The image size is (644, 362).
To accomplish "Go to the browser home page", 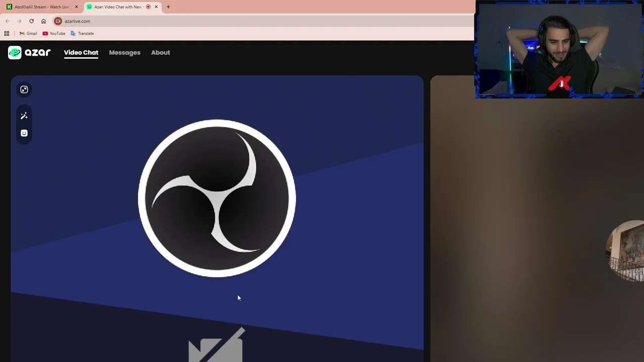I will (43, 21).
